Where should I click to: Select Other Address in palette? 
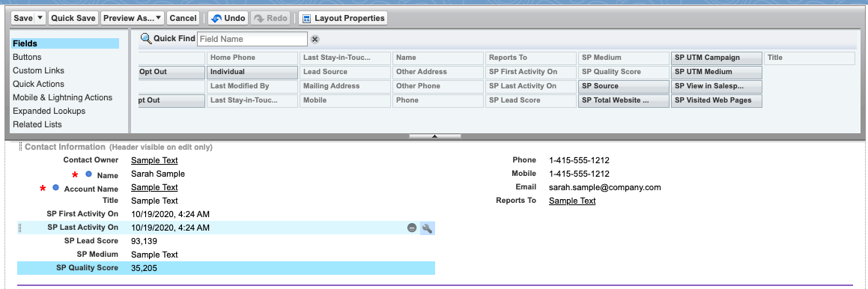[x=438, y=72]
